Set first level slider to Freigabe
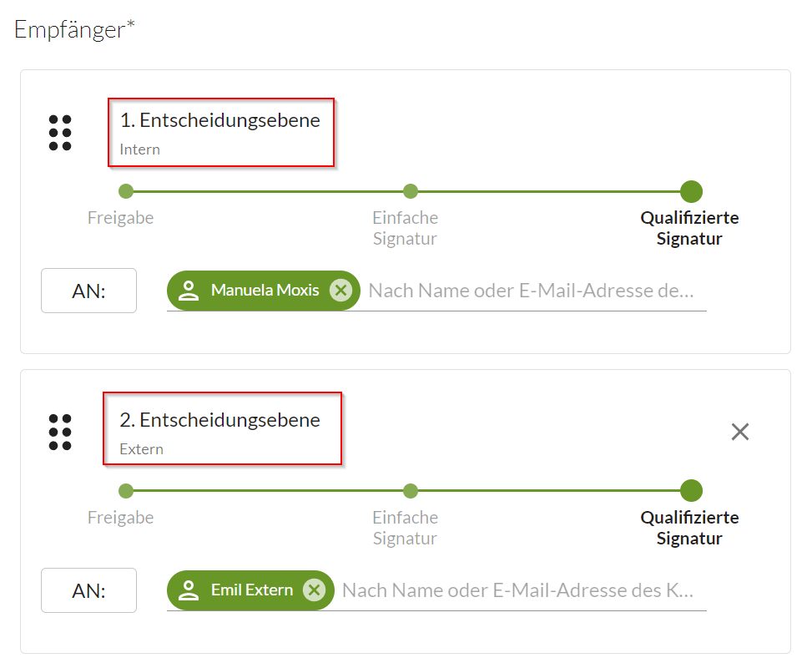The image size is (812, 658). pos(126,192)
